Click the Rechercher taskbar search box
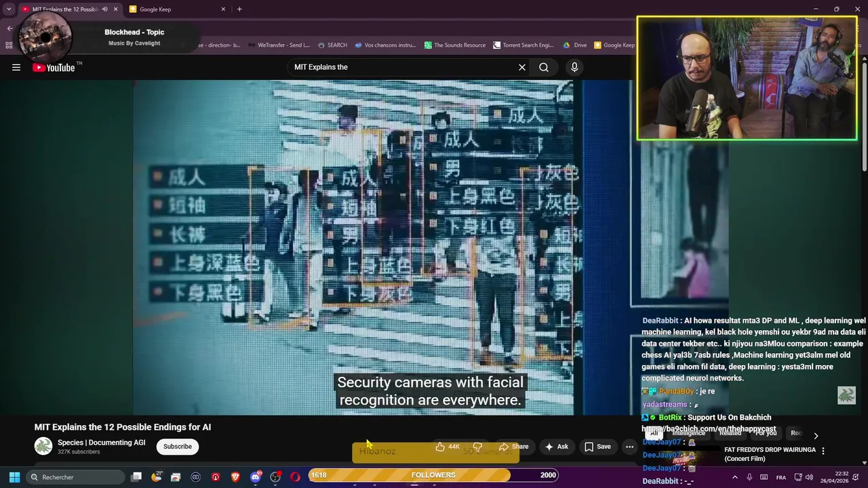The height and width of the screenshot is (488, 868). pos(75,477)
